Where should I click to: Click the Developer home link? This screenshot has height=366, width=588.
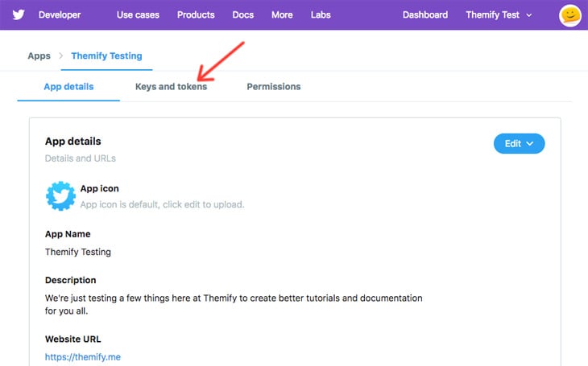(60, 15)
